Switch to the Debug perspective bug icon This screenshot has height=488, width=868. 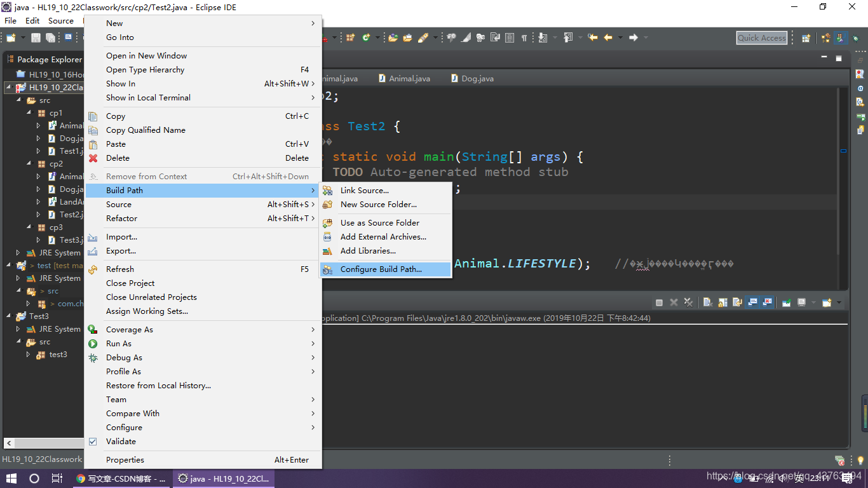[855, 38]
